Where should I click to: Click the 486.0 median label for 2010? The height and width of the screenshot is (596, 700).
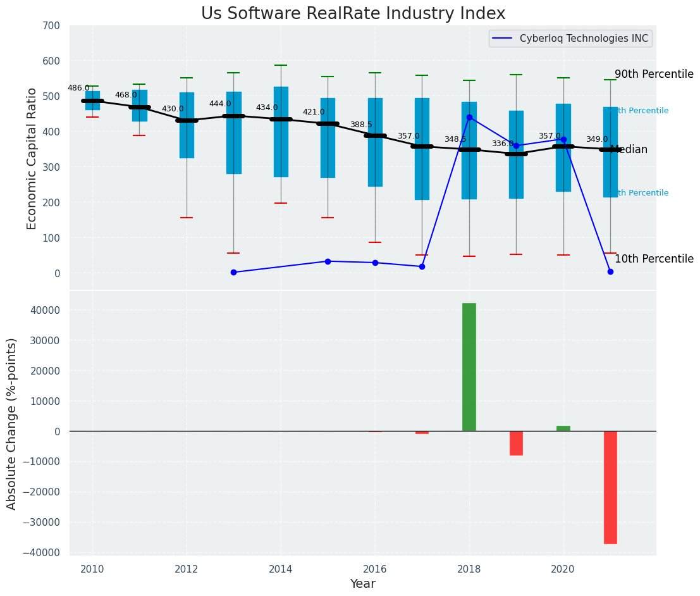click(78, 88)
